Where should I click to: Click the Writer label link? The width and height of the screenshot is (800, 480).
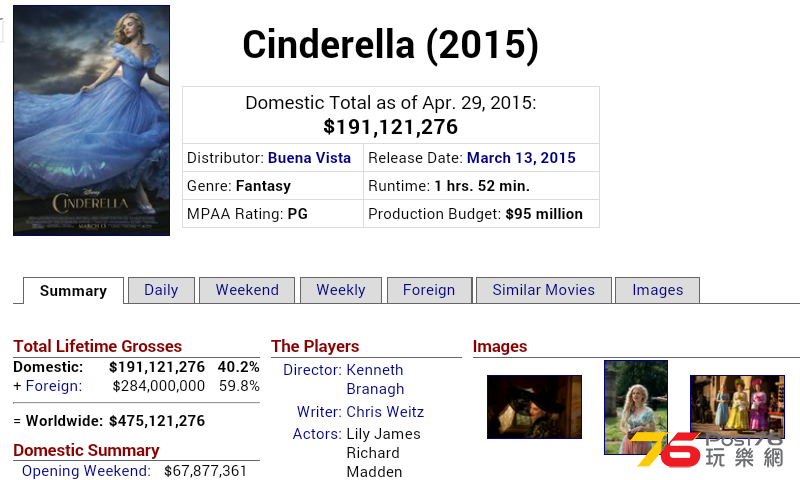[x=319, y=412]
